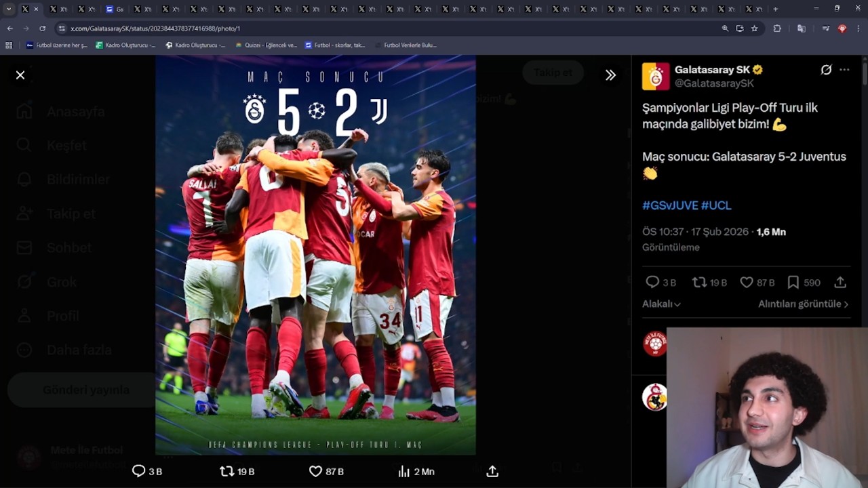Open green-icon 'Kadro Oluşturucu' bookmark
The image size is (868, 488).
125,45
